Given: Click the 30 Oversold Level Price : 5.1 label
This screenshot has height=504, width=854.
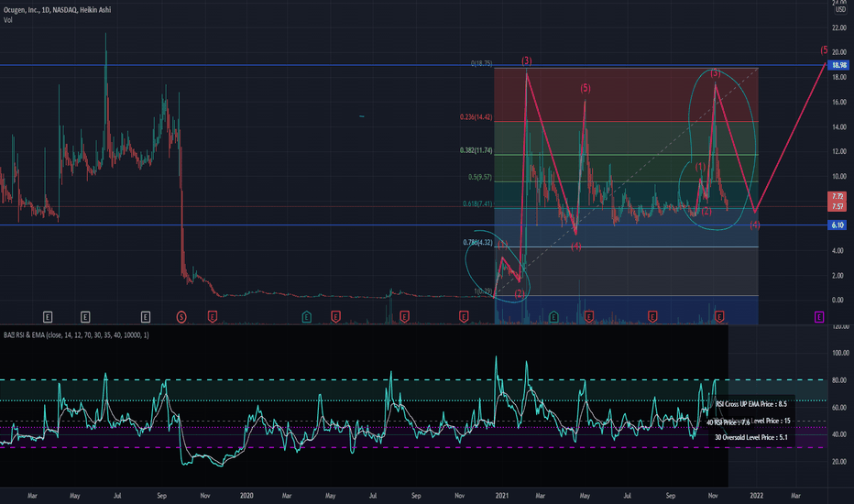Looking at the screenshot, I should [x=751, y=437].
